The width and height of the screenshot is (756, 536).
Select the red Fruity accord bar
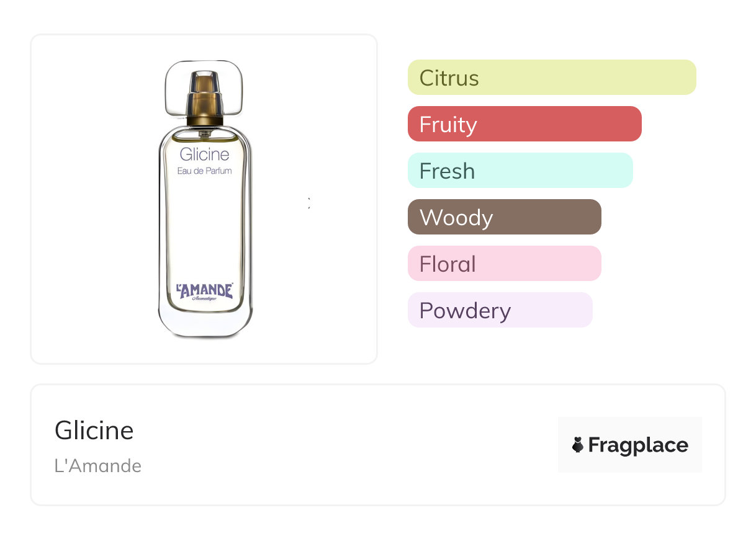(524, 124)
